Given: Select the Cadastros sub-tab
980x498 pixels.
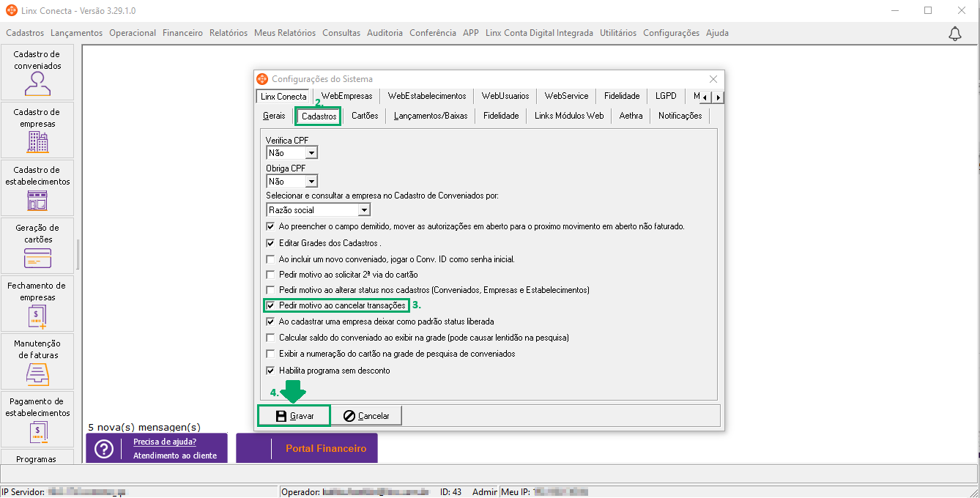Looking at the screenshot, I should pos(319,116).
